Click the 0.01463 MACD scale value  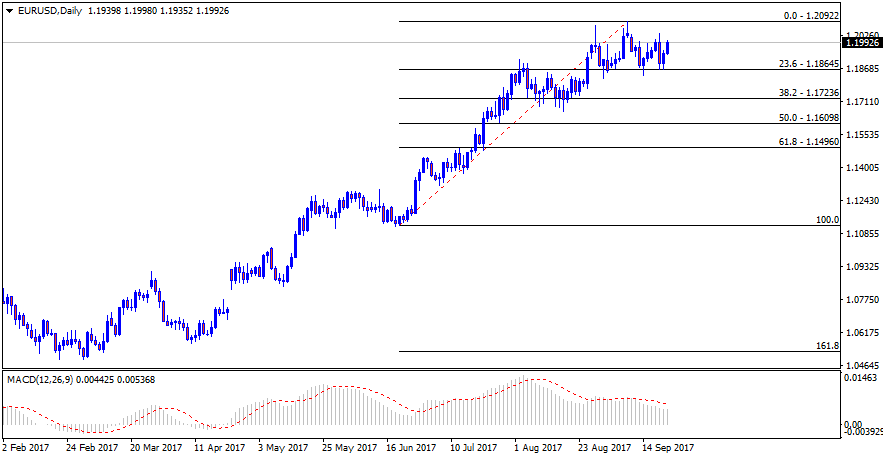862,380
